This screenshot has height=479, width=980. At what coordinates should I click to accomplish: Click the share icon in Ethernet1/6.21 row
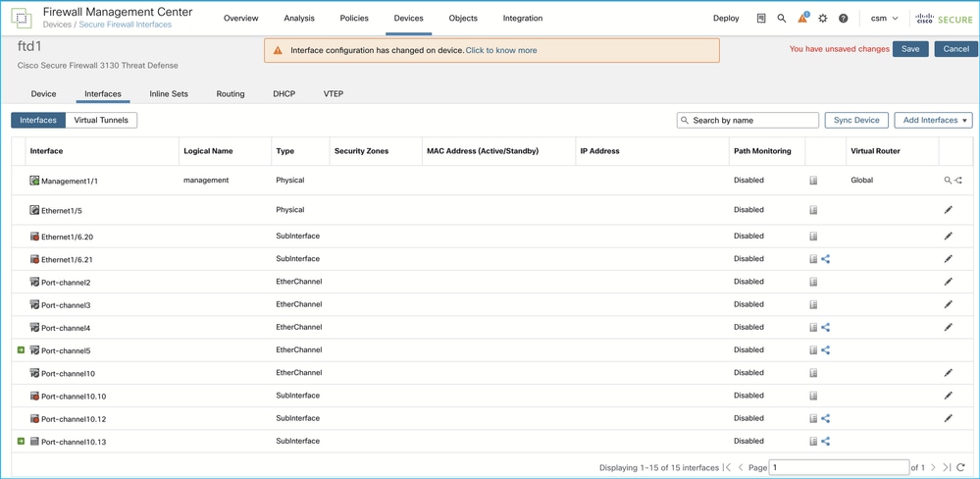(x=825, y=259)
